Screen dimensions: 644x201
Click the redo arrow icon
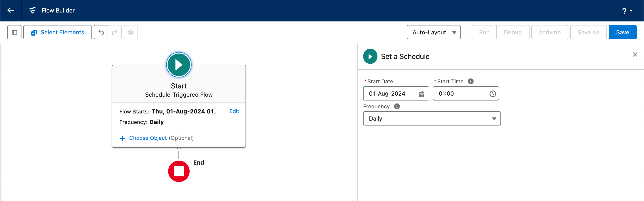(115, 32)
